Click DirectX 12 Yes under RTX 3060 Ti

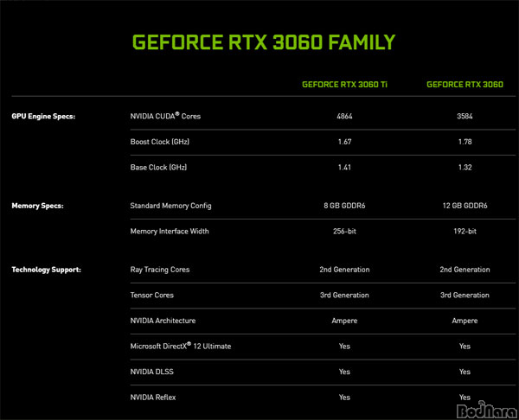[344, 347]
